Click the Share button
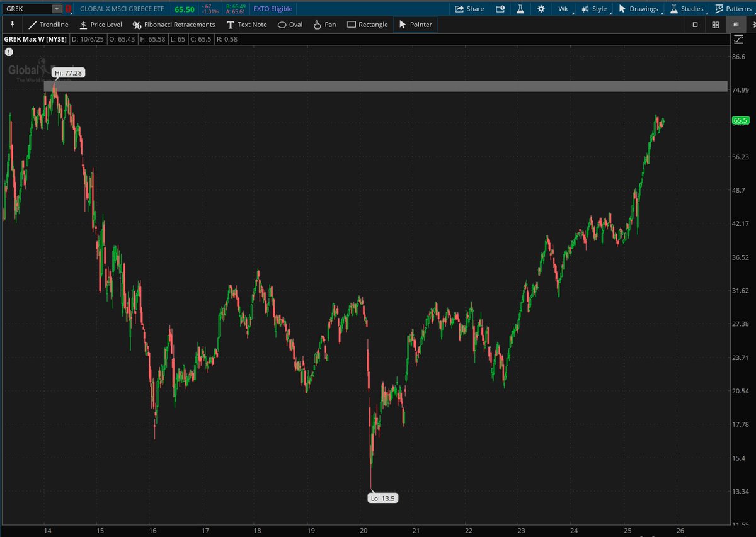Viewport: 756px width, 537px height. [469, 9]
